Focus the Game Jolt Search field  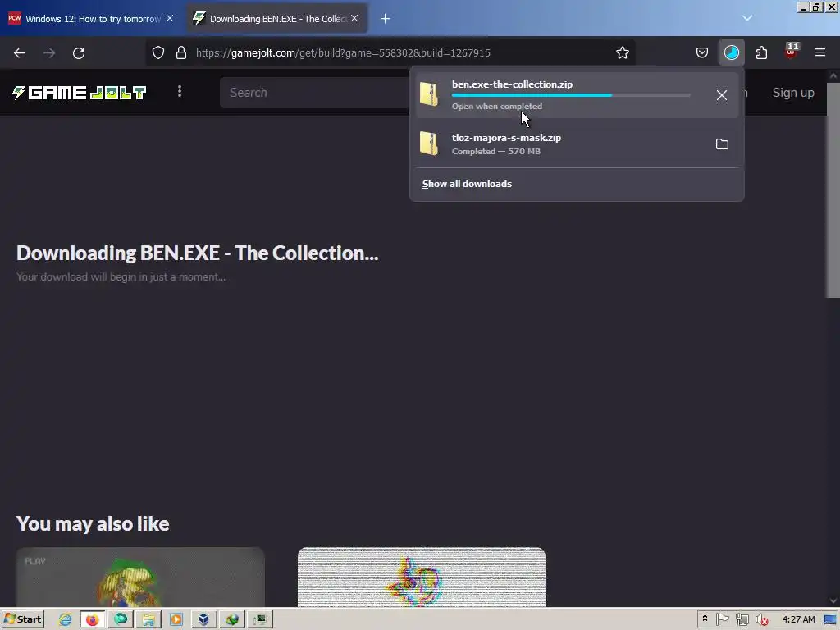[x=316, y=93]
